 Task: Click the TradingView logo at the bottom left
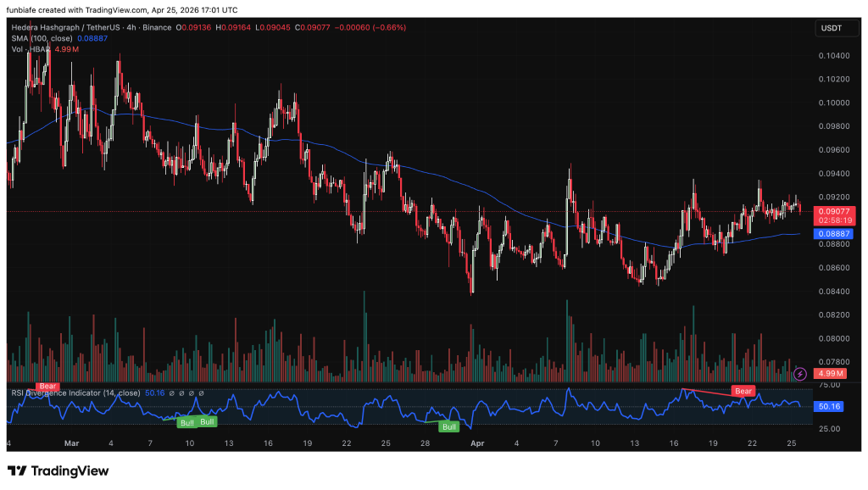pos(58,471)
